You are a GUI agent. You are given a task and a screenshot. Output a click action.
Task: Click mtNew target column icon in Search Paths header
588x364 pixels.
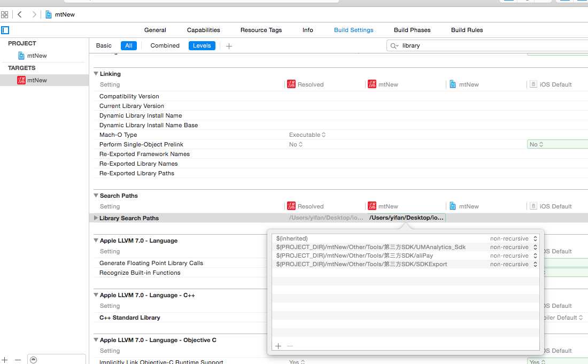(x=372, y=206)
